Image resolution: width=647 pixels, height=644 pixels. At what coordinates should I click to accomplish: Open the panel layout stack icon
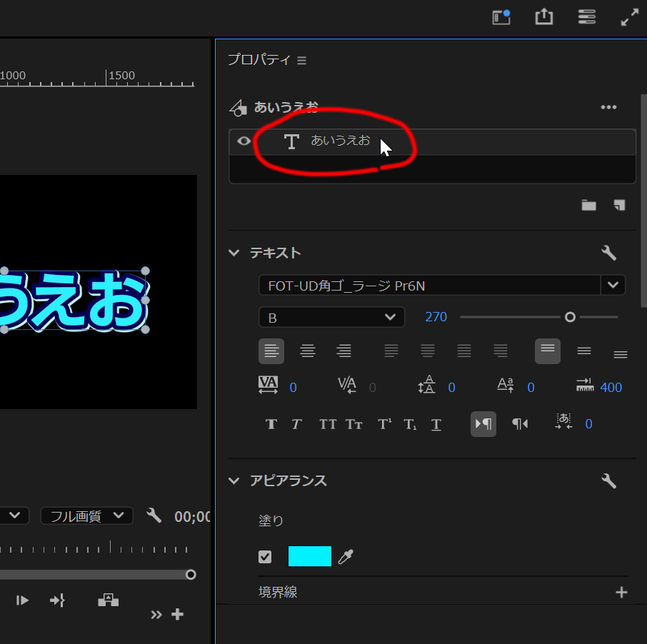pos(587,17)
